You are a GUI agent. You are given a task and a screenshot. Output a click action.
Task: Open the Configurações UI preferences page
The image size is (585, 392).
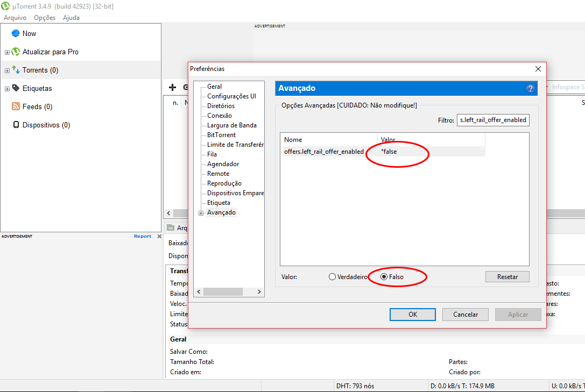(x=232, y=96)
